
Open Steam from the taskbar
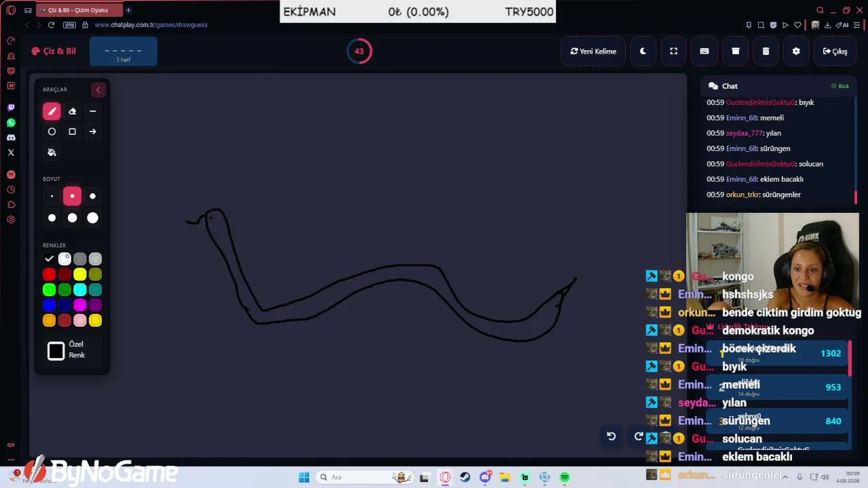[x=465, y=477]
